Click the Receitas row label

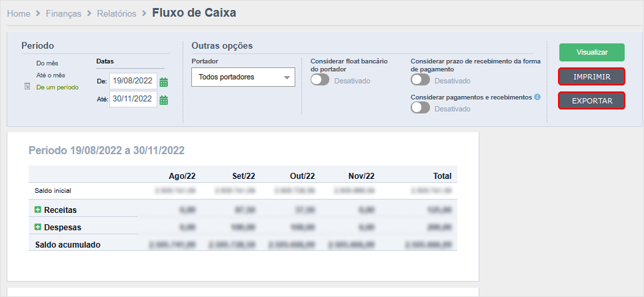pyautogui.click(x=61, y=210)
